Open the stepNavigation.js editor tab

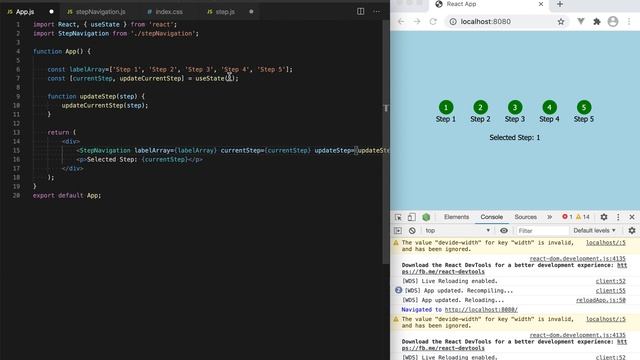click(x=100, y=12)
